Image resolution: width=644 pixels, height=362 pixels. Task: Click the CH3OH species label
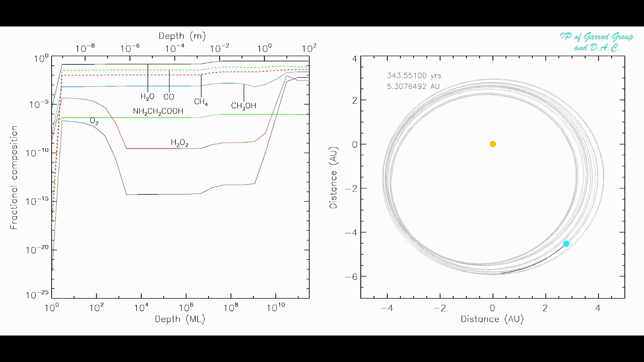pyautogui.click(x=244, y=106)
